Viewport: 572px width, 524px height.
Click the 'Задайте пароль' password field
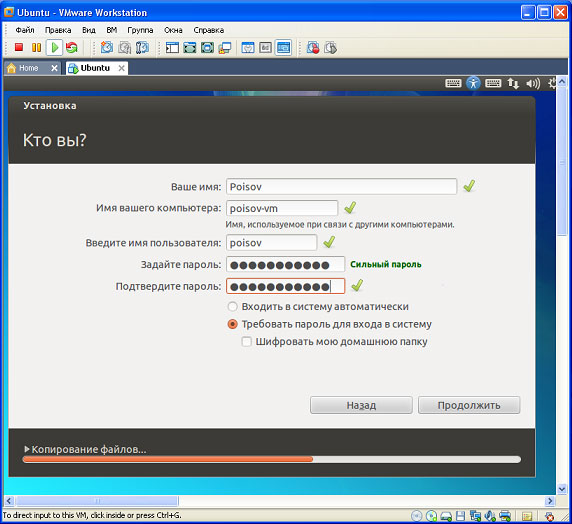[x=285, y=265]
